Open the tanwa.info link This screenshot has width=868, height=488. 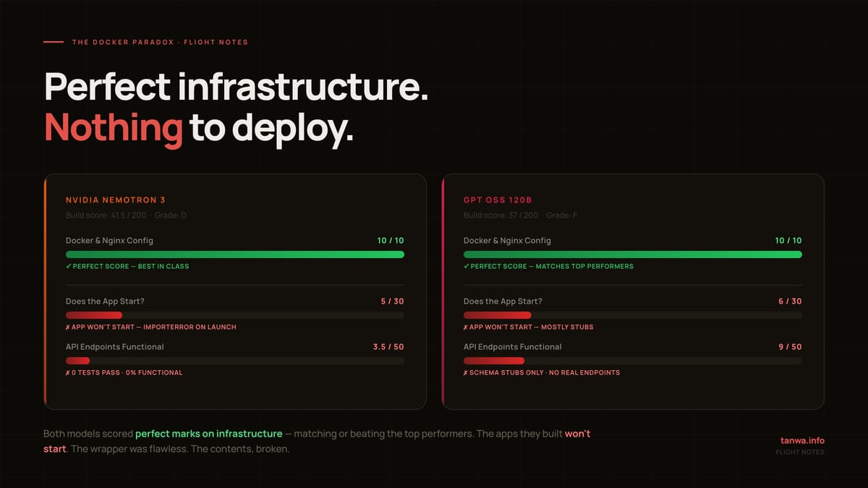point(802,440)
